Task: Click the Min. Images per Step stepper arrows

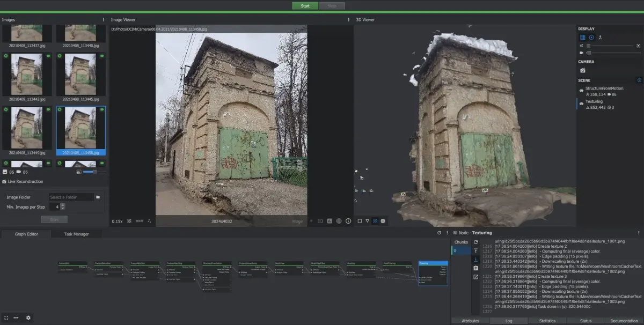Action: tap(63, 206)
